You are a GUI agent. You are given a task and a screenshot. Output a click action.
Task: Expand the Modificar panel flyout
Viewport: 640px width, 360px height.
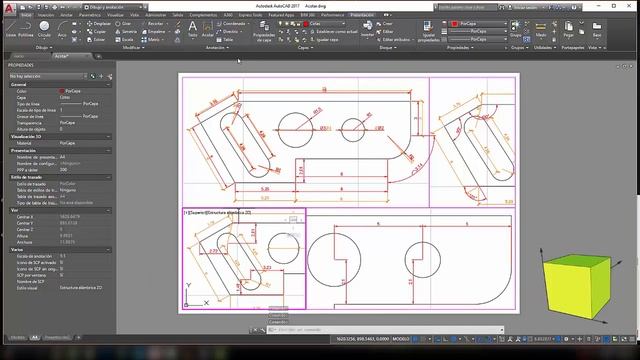[133, 48]
